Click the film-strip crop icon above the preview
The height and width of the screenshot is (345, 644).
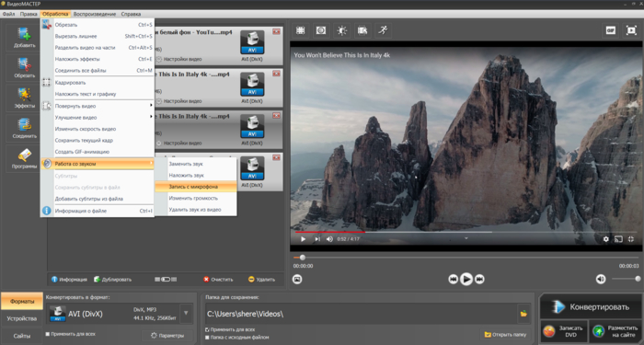pos(301,30)
